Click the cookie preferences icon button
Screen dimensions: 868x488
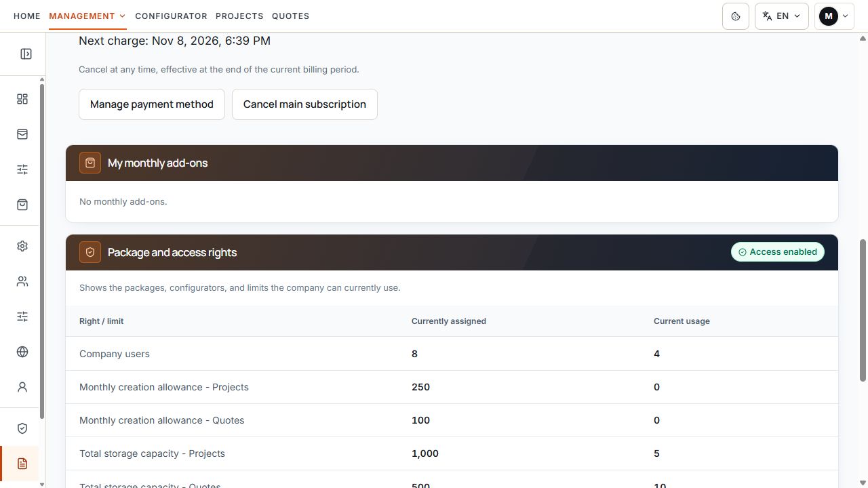click(x=736, y=16)
